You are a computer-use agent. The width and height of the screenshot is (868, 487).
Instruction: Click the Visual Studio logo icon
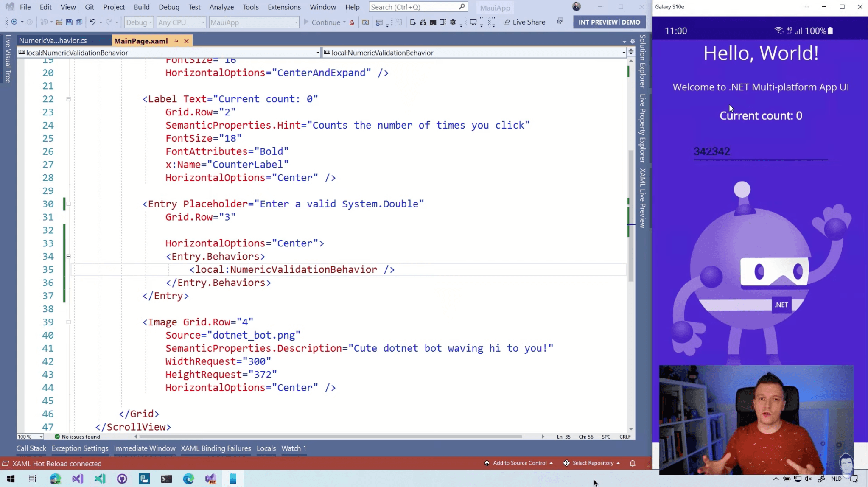[x=9, y=7]
